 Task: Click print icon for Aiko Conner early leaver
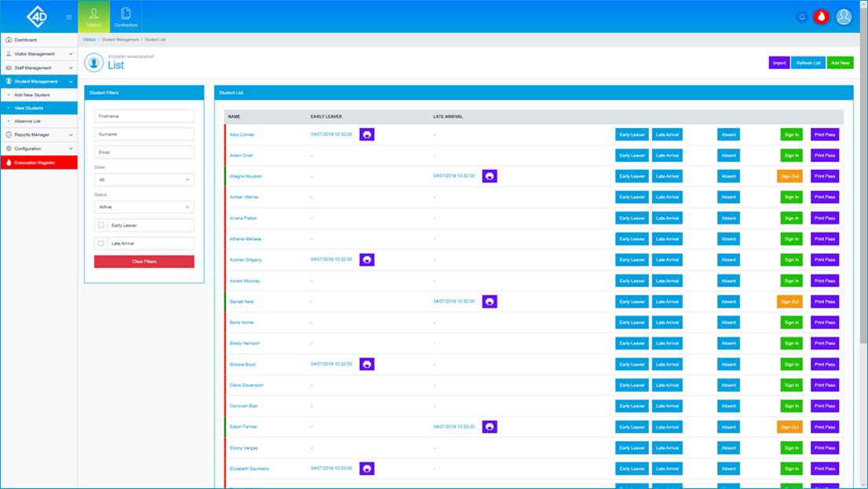coord(367,134)
